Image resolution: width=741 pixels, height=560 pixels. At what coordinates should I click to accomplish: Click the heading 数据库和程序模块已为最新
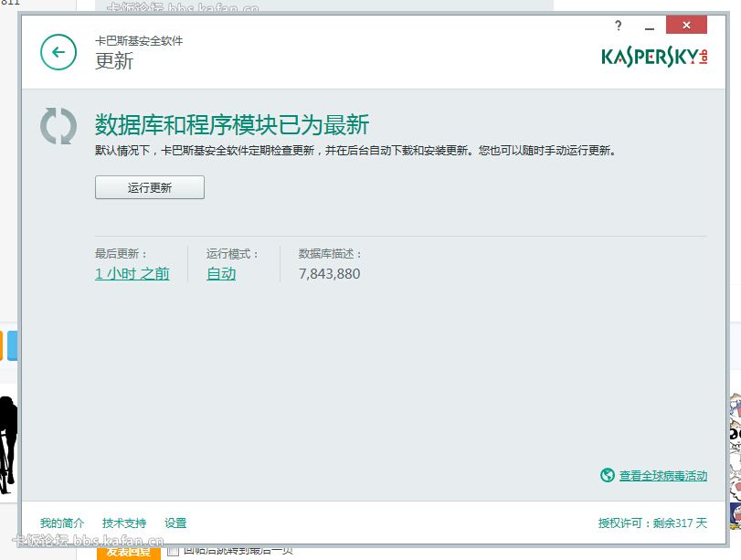pyautogui.click(x=232, y=125)
